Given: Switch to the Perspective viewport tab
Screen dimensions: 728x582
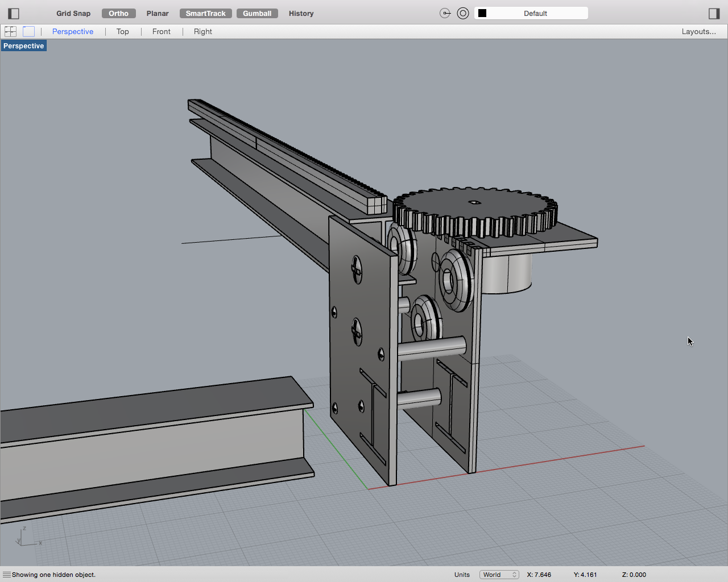Looking at the screenshot, I should click(x=73, y=31).
